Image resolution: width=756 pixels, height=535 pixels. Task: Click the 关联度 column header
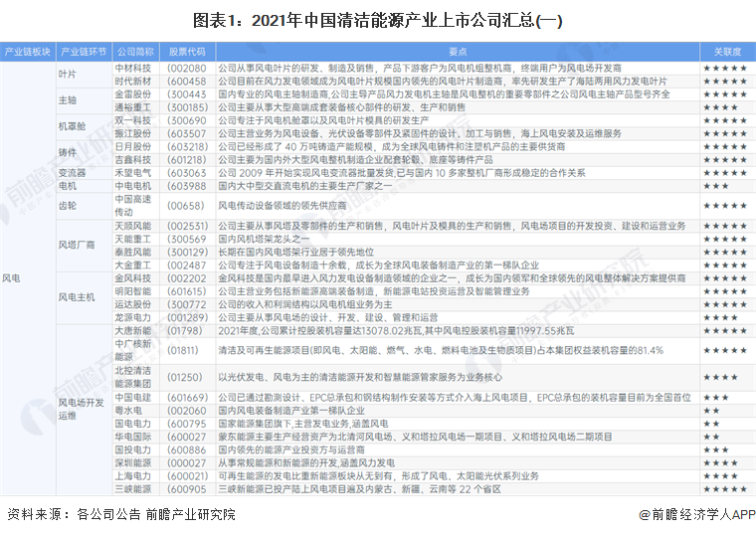[727, 52]
